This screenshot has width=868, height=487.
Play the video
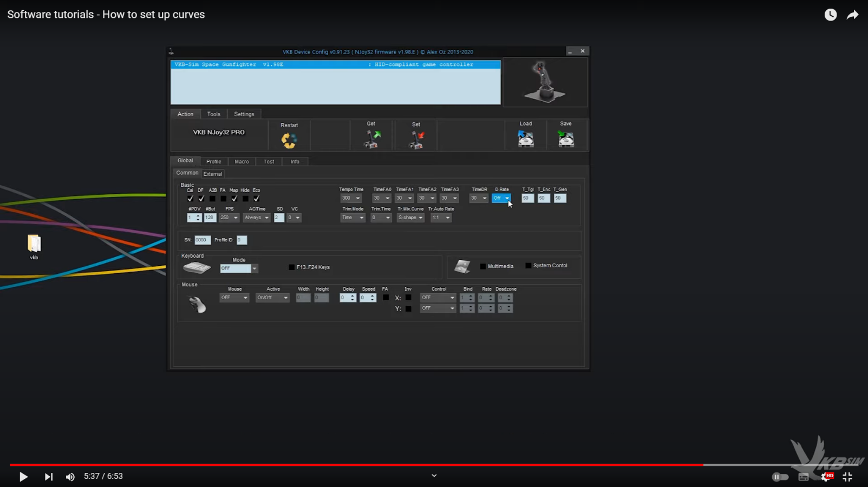[23, 477]
